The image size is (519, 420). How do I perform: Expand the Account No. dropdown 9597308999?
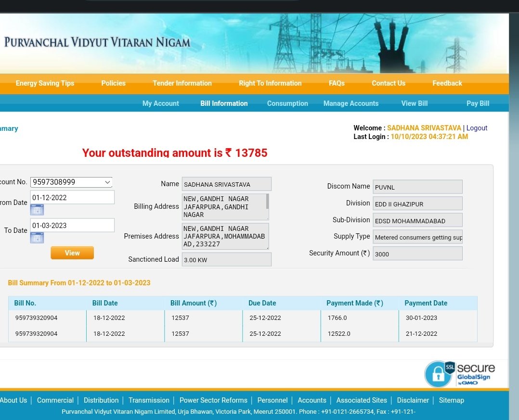pyautogui.click(x=71, y=182)
